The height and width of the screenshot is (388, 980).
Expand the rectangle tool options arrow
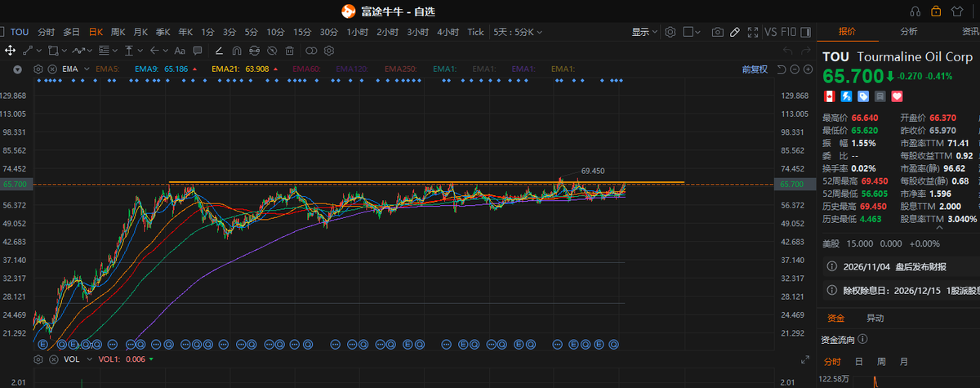tap(64, 49)
